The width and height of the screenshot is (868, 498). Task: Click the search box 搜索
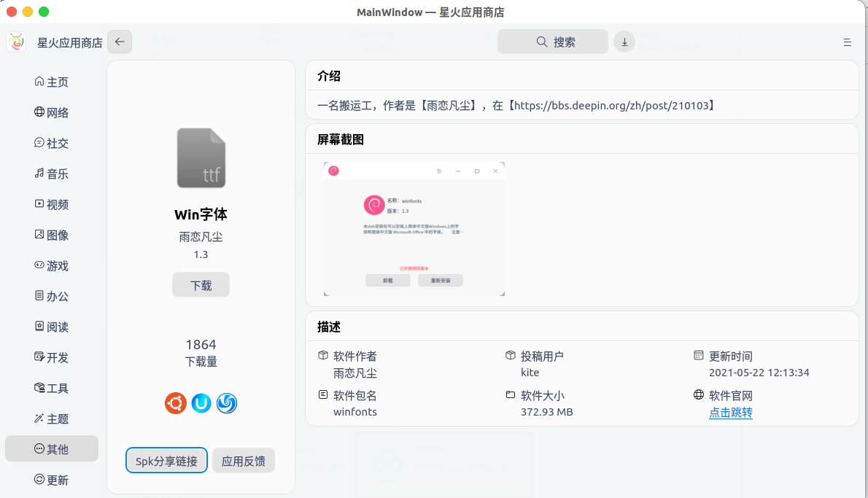click(552, 42)
